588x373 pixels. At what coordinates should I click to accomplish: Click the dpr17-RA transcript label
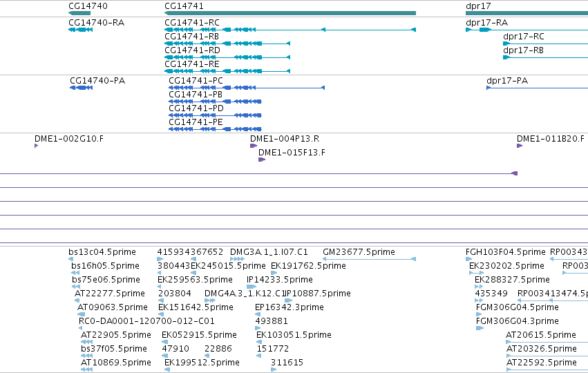pos(486,23)
